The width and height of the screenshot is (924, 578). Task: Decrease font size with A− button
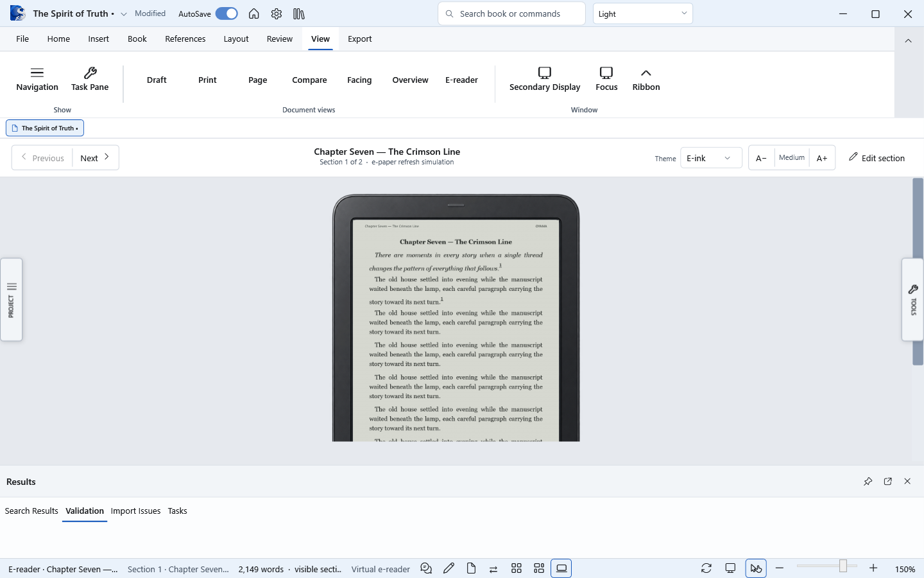[x=762, y=158]
